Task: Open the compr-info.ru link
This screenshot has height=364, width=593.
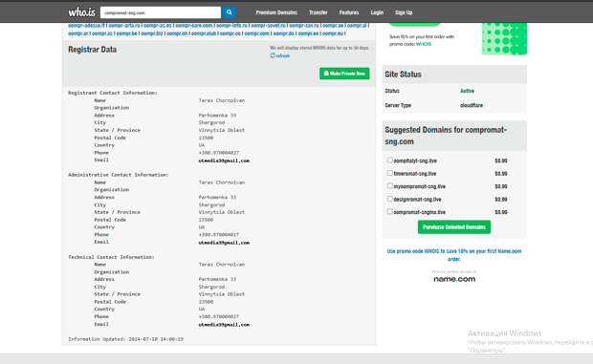Action: [231, 25]
